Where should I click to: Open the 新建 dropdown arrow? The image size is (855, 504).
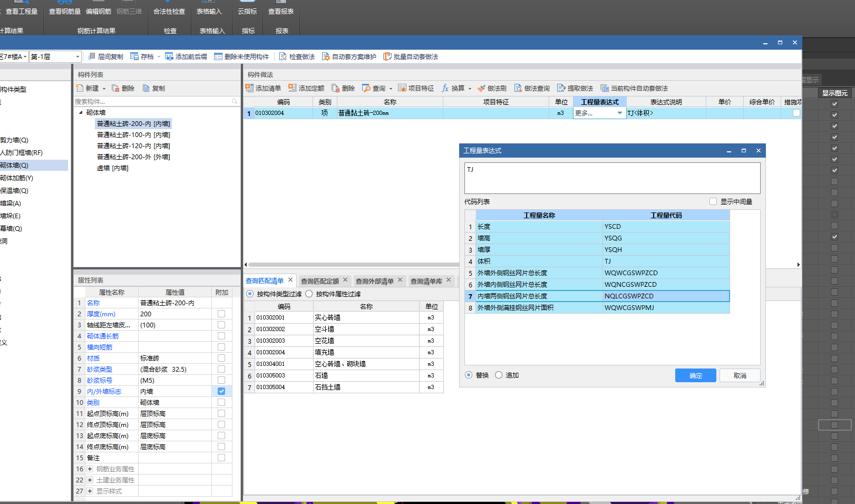pyautogui.click(x=104, y=89)
